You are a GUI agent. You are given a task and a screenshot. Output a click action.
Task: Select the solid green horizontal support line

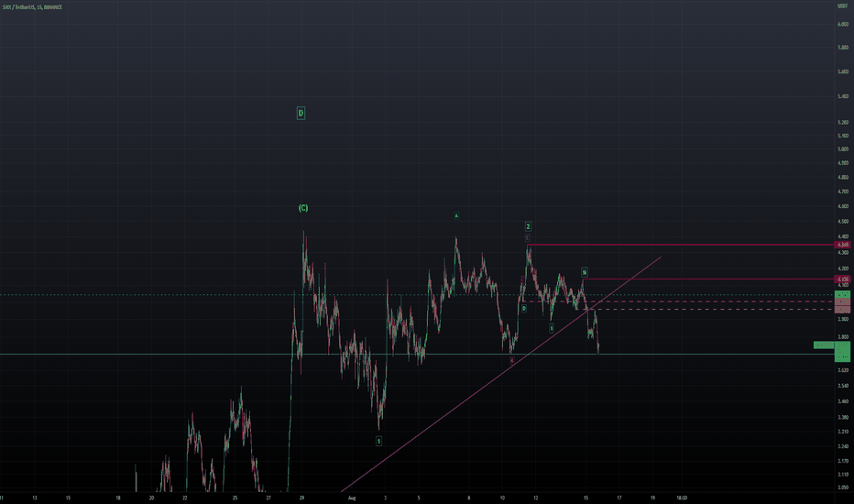[417, 354]
